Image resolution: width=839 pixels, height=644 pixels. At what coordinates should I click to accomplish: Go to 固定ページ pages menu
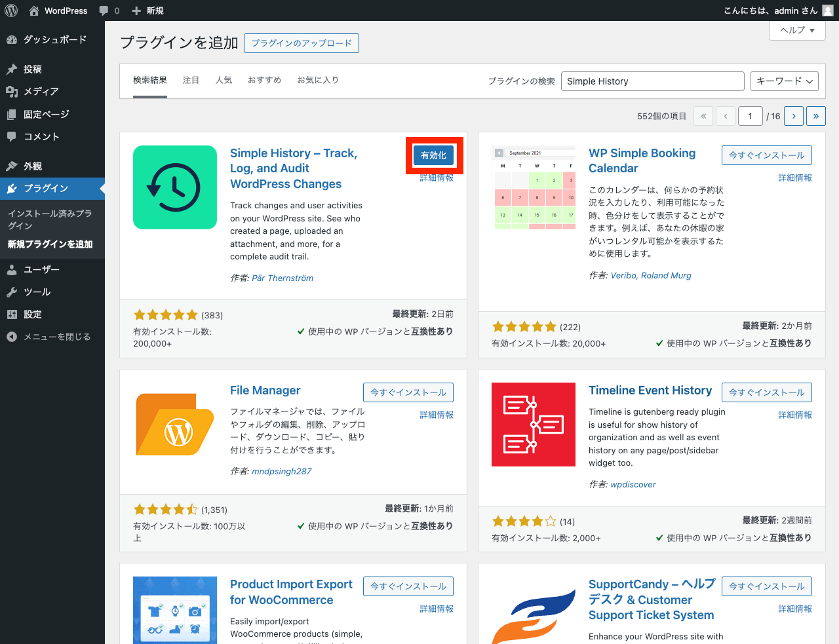click(x=52, y=114)
